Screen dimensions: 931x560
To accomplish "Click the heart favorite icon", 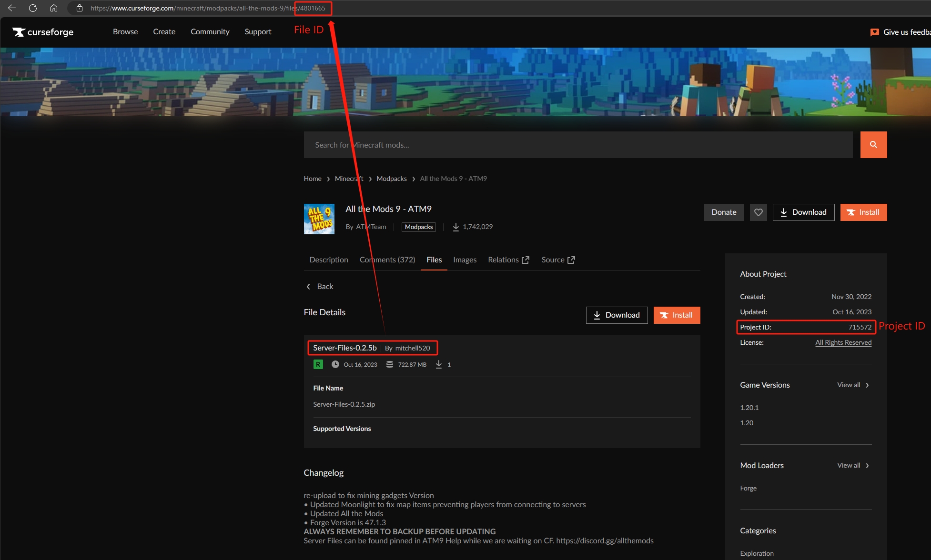I will click(758, 212).
